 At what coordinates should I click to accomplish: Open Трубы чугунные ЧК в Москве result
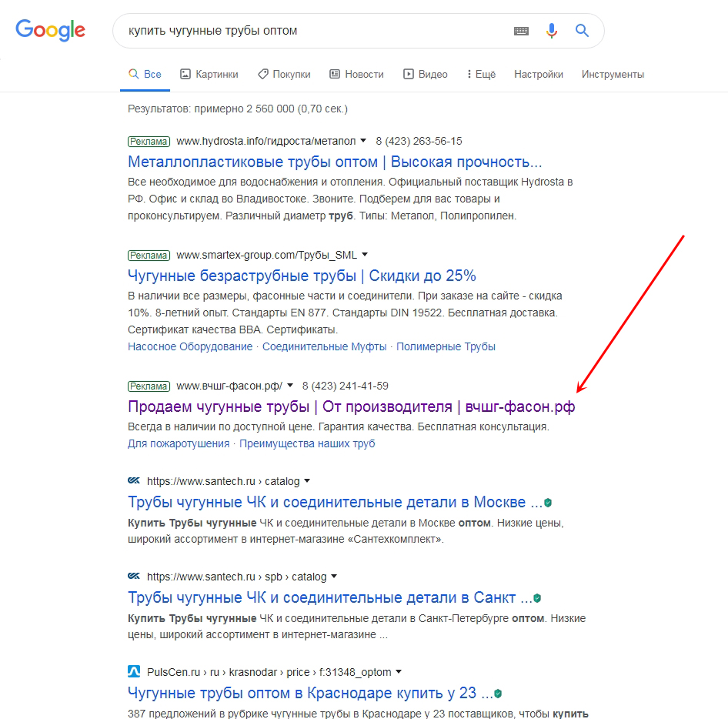[336, 502]
